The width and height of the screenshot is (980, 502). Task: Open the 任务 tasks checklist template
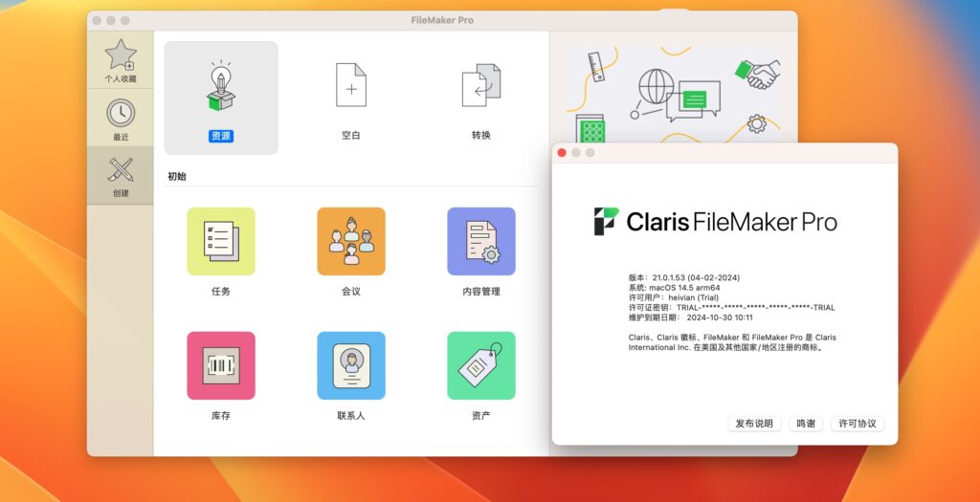point(221,241)
